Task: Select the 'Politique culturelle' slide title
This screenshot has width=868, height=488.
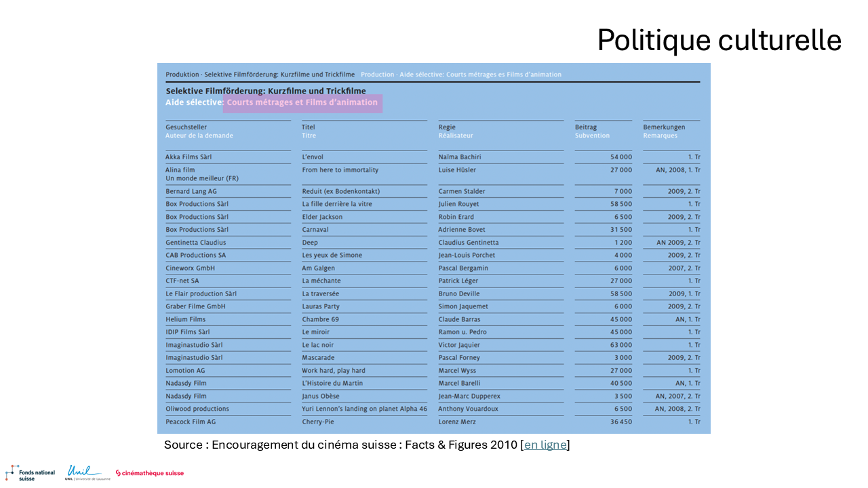Action: pos(719,41)
